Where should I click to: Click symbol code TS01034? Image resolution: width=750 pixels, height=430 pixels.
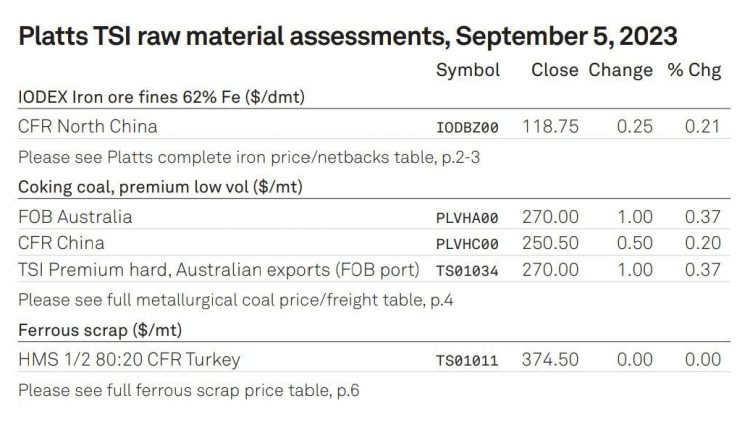pos(467,271)
